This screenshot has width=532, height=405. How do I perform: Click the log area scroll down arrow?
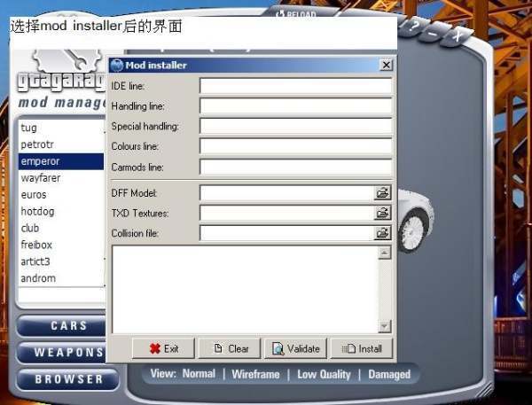385,326
